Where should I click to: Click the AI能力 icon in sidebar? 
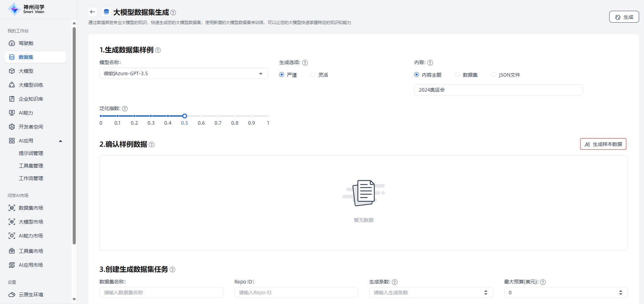point(12,113)
